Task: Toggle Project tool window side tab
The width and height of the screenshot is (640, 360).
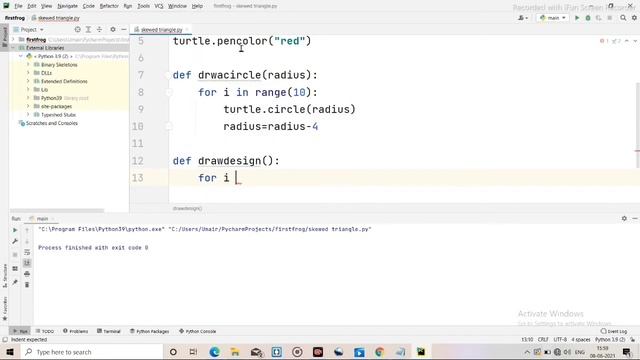Action: (4, 37)
